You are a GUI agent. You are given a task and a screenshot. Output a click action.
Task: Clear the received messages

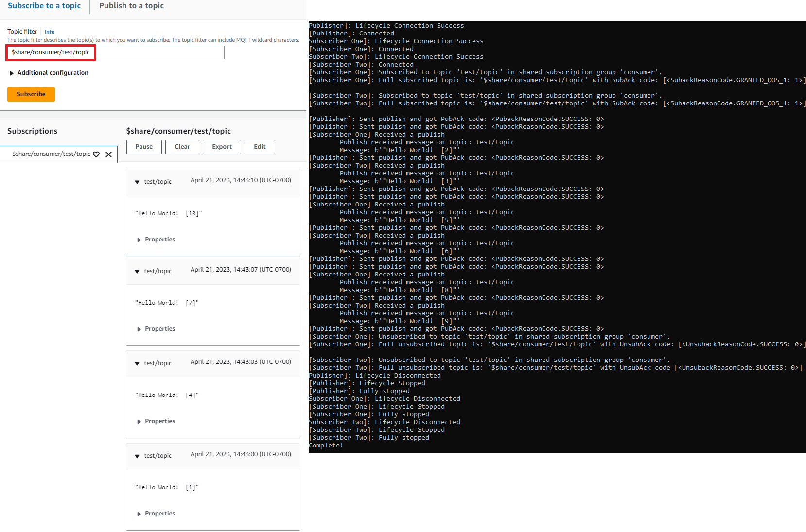[182, 147]
